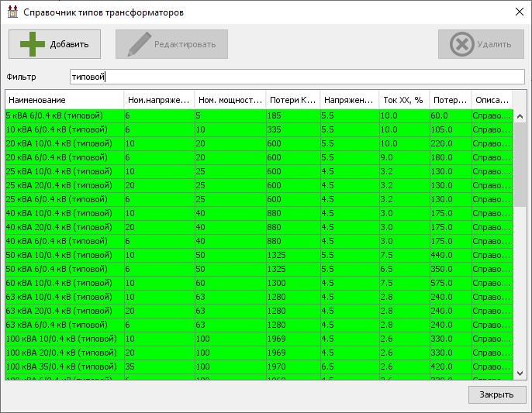Click the vertical scrollbar thumb
The image size is (532, 413).
[520, 165]
